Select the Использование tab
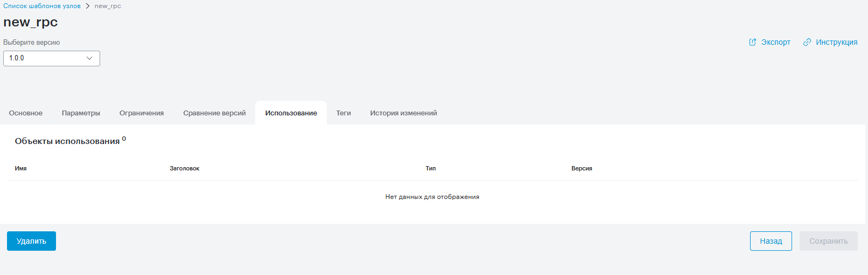 [291, 113]
